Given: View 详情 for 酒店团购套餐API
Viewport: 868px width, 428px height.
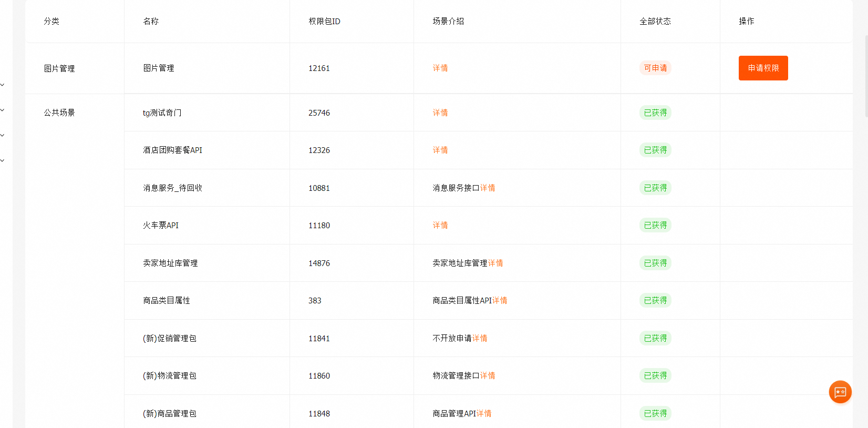Looking at the screenshot, I should point(440,150).
